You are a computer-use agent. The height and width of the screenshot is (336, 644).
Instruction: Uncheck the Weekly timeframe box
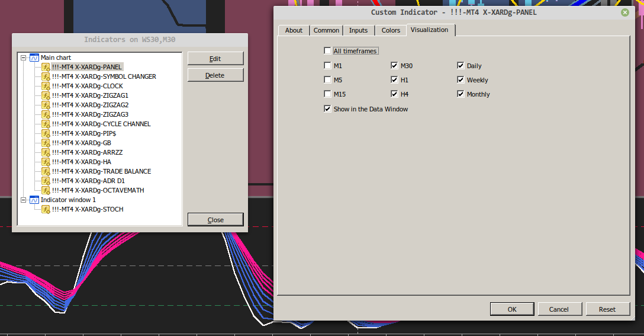(461, 80)
